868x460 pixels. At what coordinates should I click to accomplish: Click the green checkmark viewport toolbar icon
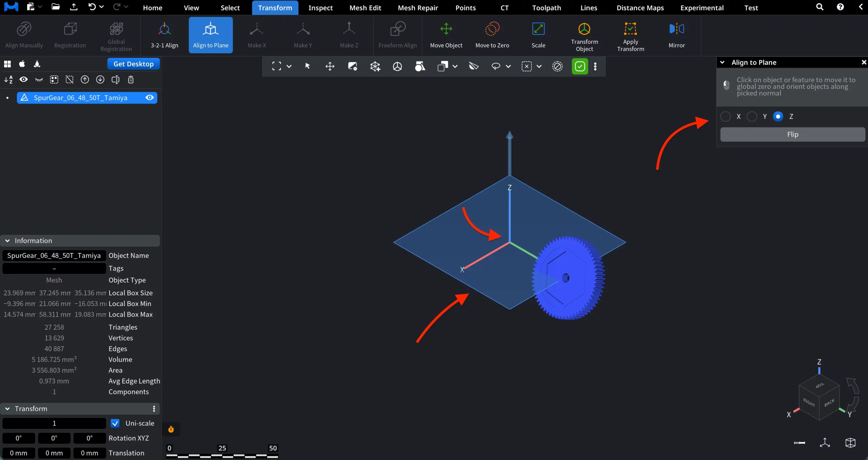pos(580,66)
